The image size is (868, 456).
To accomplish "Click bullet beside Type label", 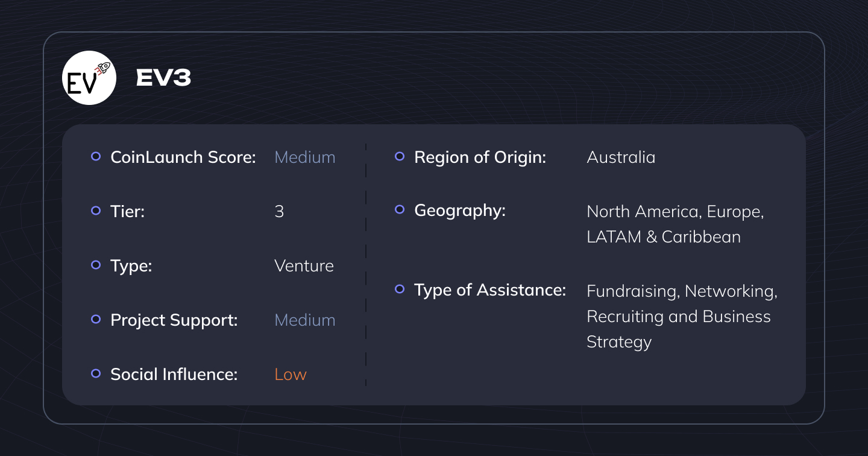I will tap(95, 265).
